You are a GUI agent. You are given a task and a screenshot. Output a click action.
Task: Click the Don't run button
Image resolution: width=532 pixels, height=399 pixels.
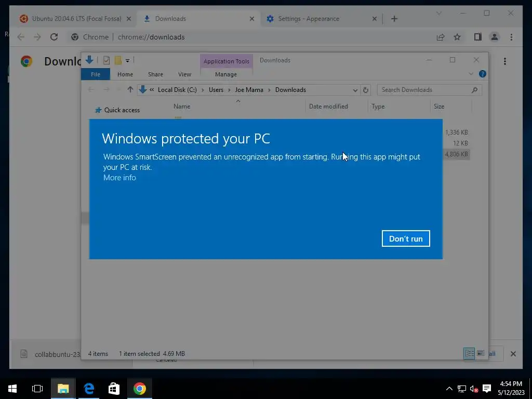pyautogui.click(x=405, y=238)
